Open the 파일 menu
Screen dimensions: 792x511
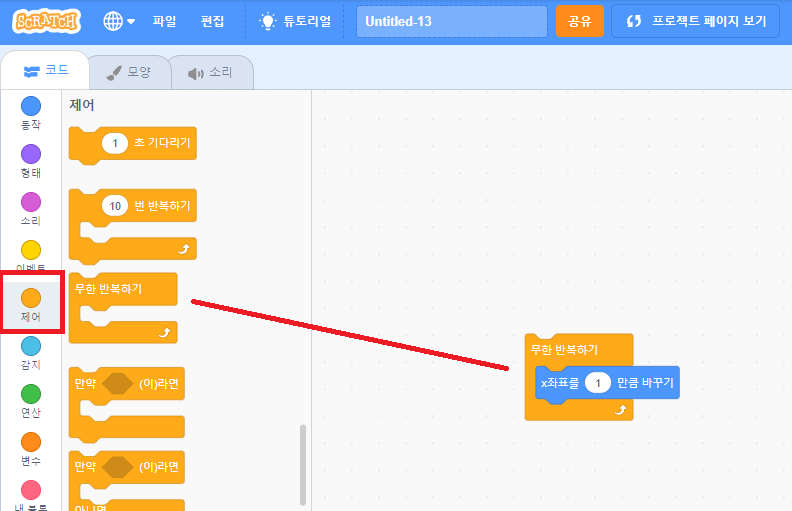[x=165, y=21]
